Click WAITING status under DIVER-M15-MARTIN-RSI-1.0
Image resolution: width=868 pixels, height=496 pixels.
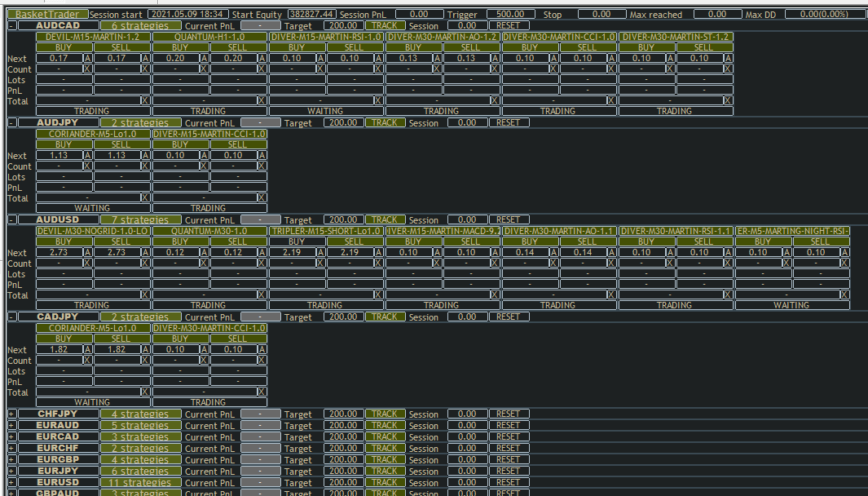coord(326,111)
